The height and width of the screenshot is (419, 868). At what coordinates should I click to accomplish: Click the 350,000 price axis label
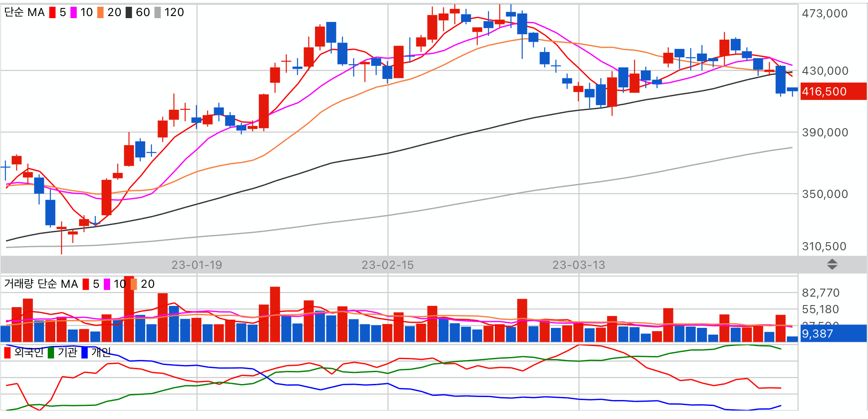825,194
